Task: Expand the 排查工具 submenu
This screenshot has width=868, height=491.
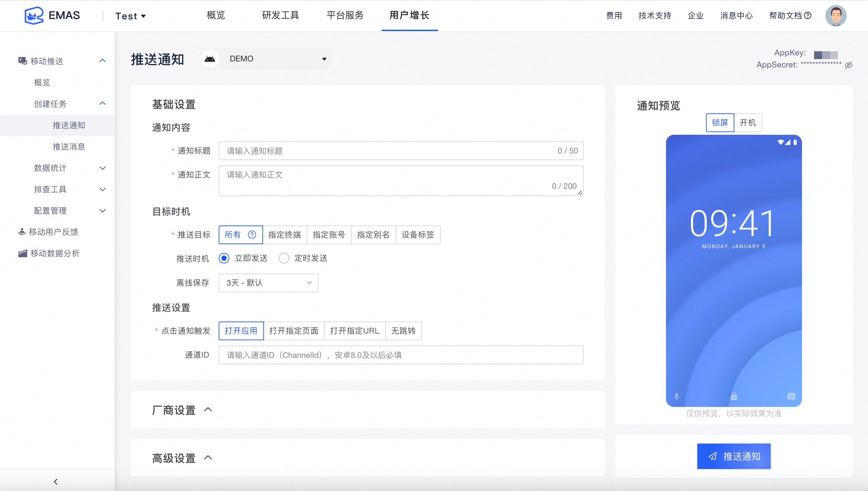Action: (x=103, y=189)
